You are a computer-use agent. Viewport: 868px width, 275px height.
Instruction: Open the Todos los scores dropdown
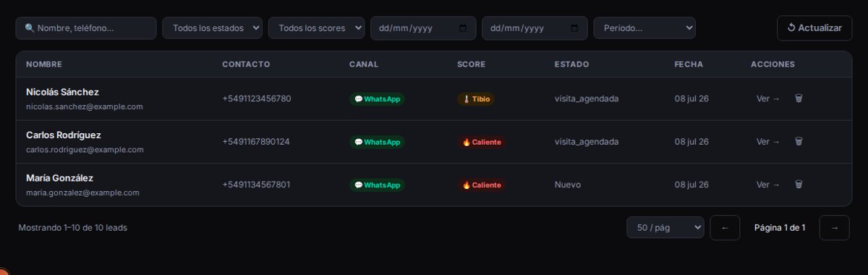pos(317,28)
